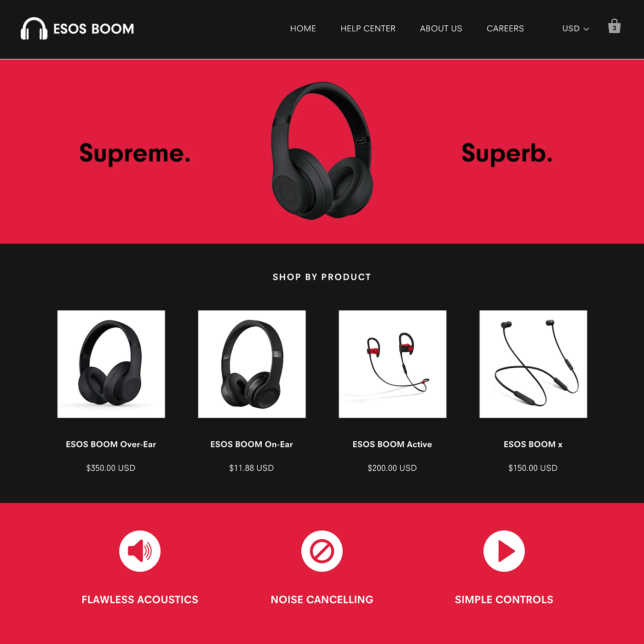Viewport: 644px width, 644px height.
Task: Open the ESOS BOOM x neckband thumbnail
Action: [533, 364]
